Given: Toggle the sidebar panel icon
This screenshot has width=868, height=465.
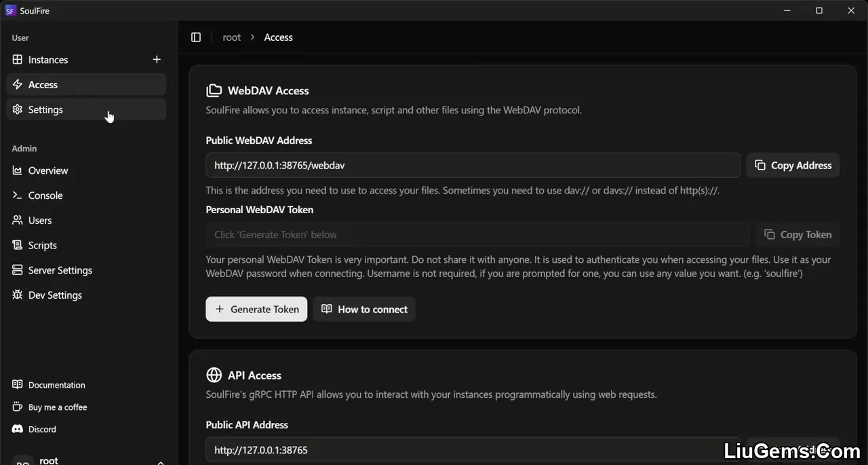Looking at the screenshot, I should [x=196, y=37].
